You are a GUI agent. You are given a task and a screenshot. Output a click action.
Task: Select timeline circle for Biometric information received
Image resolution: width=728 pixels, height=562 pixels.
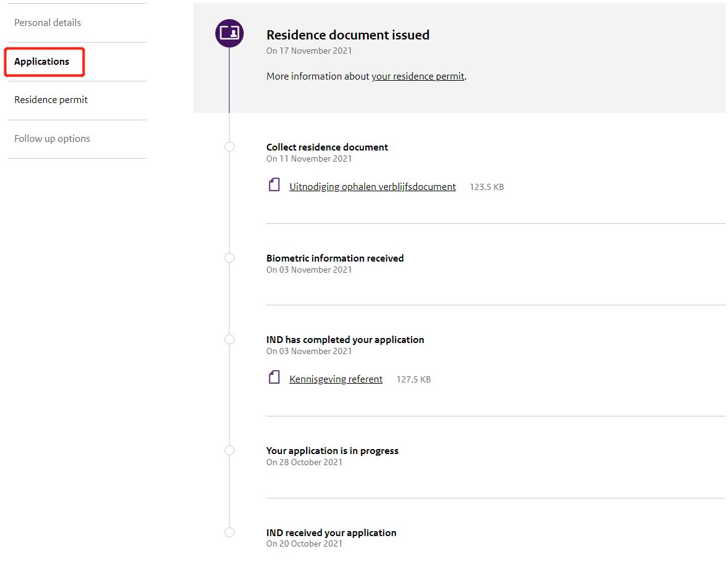[230, 258]
